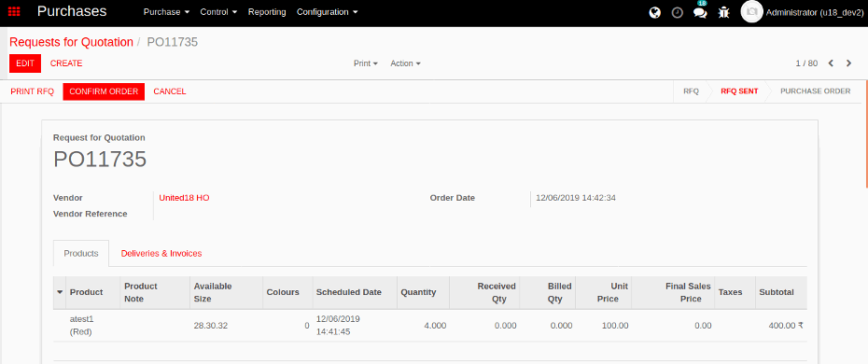Go to next record arrow
The image size is (868, 364).
pyautogui.click(x=848, y=63)
